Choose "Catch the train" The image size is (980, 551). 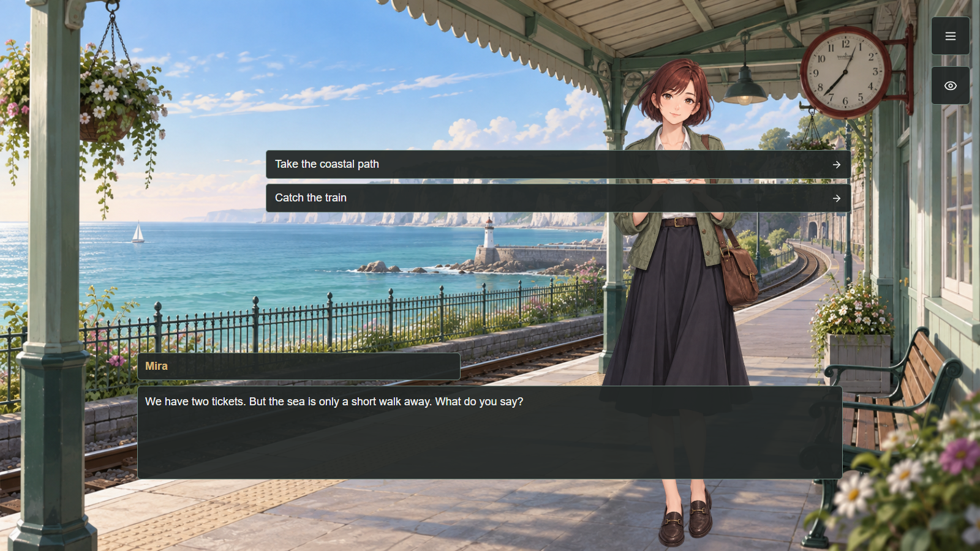tap(558, 198)
